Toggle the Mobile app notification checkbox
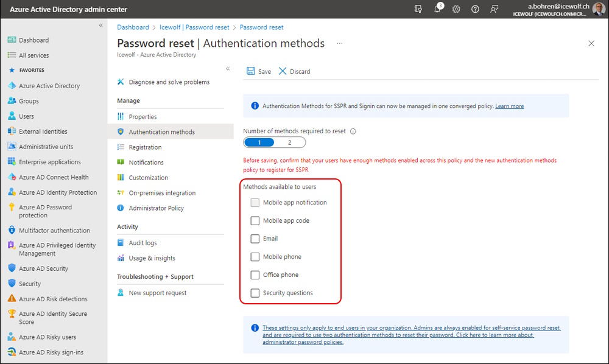The image size is (609, 364). (x=255, y=203)
